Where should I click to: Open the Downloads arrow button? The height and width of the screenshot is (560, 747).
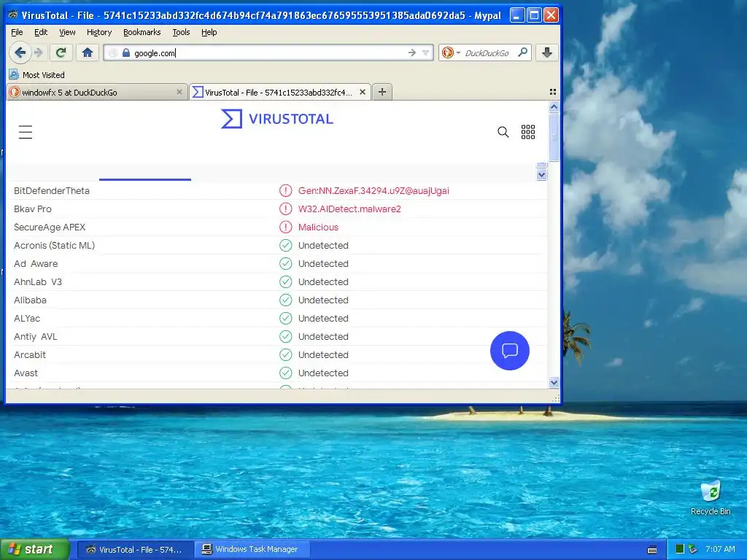547,52
